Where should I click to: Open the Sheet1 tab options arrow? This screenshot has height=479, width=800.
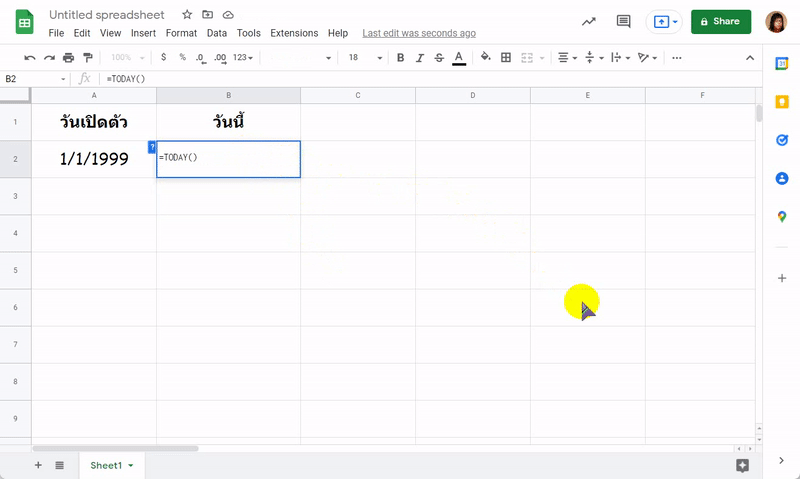coord(131,465)
